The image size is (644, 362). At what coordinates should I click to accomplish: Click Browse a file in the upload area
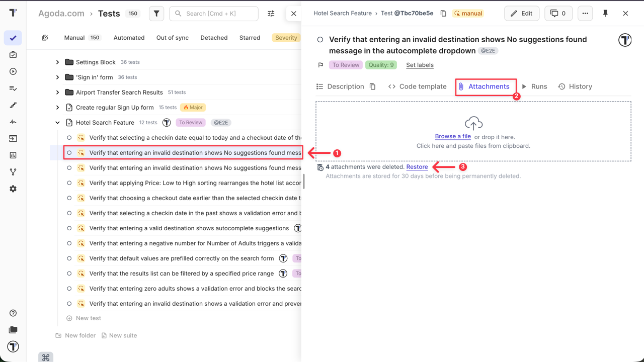[452, 136]
